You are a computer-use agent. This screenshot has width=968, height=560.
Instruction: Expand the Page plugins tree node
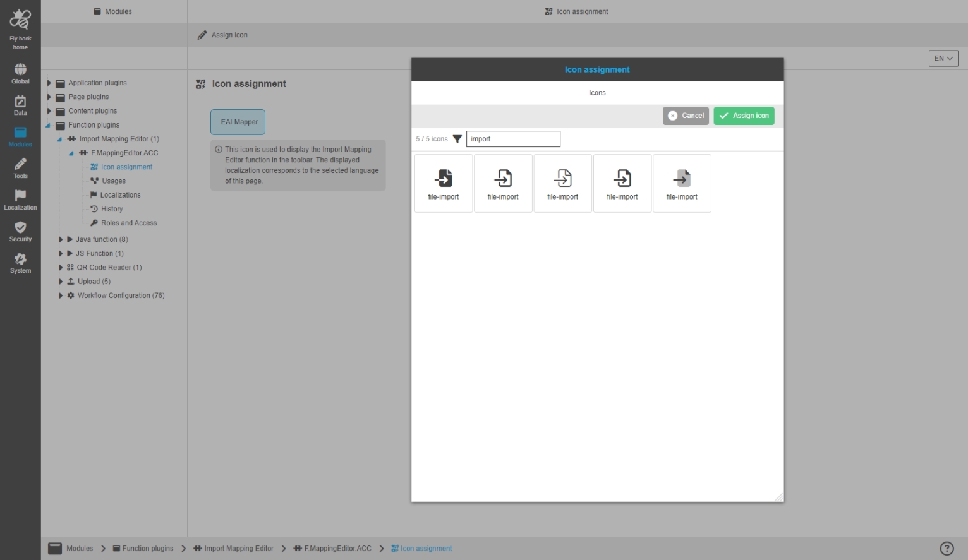pos(49,97)
